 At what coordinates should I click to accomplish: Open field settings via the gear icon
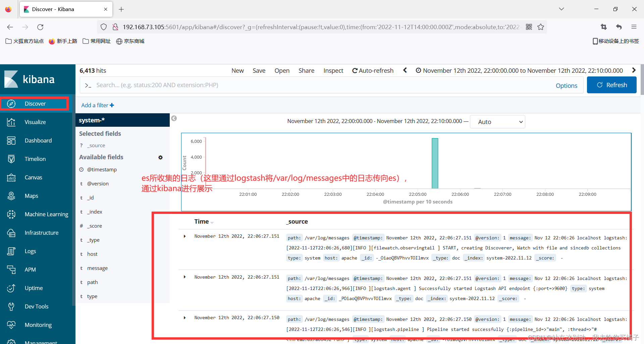point(160,157)
